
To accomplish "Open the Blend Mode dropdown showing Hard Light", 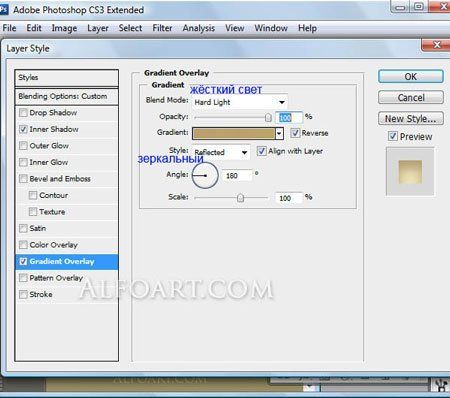I will pyautogui.click(x=240, y=102).
